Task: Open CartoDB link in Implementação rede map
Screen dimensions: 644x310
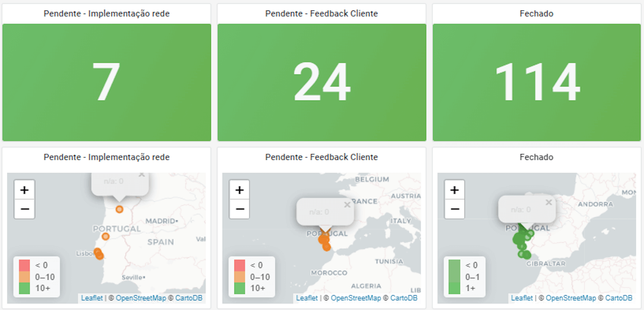Action: tap(189, 298)
